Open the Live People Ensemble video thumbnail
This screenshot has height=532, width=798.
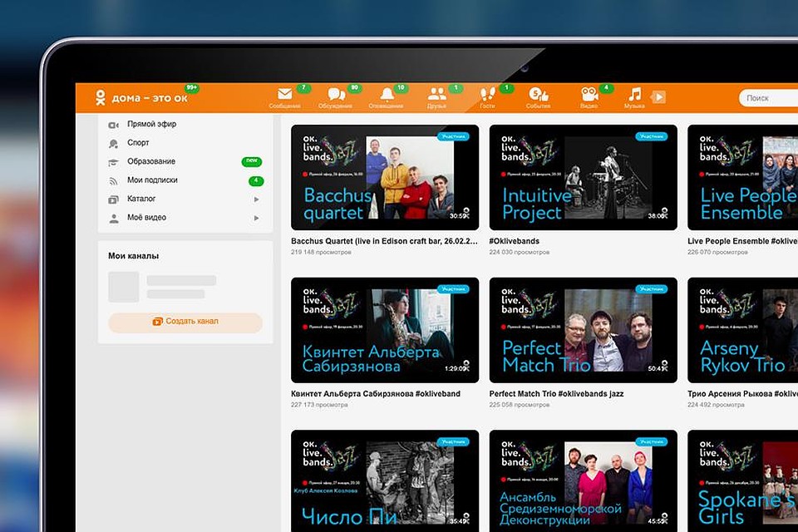743,177
